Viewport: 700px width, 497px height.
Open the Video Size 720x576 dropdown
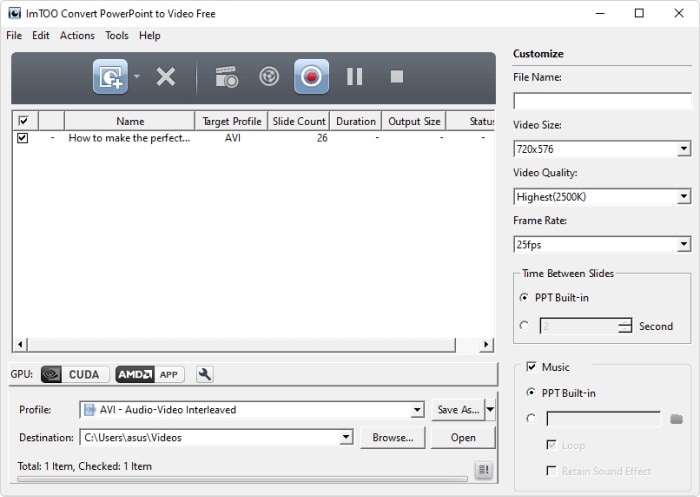(683, 149)
